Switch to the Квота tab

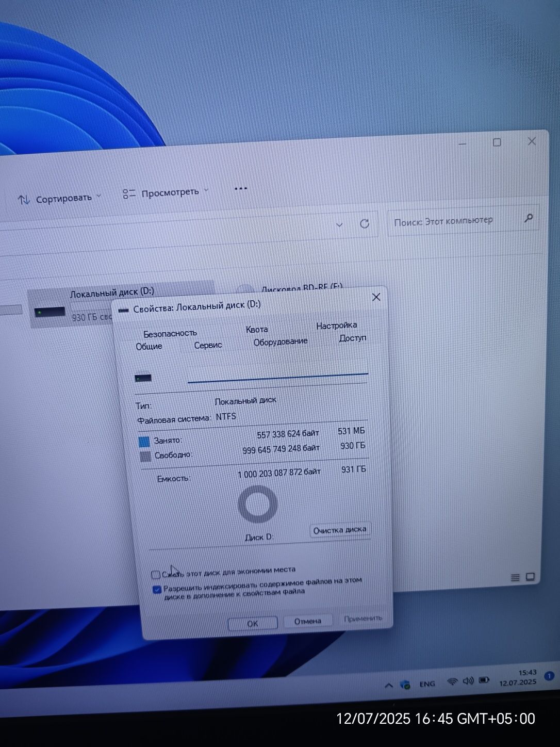[257, 330]
